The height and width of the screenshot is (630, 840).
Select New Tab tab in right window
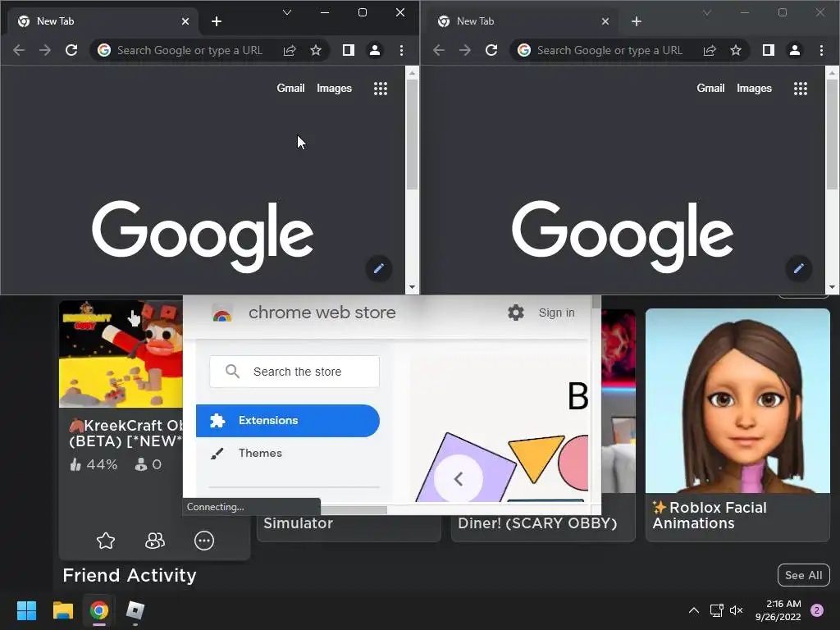(523, 21)
